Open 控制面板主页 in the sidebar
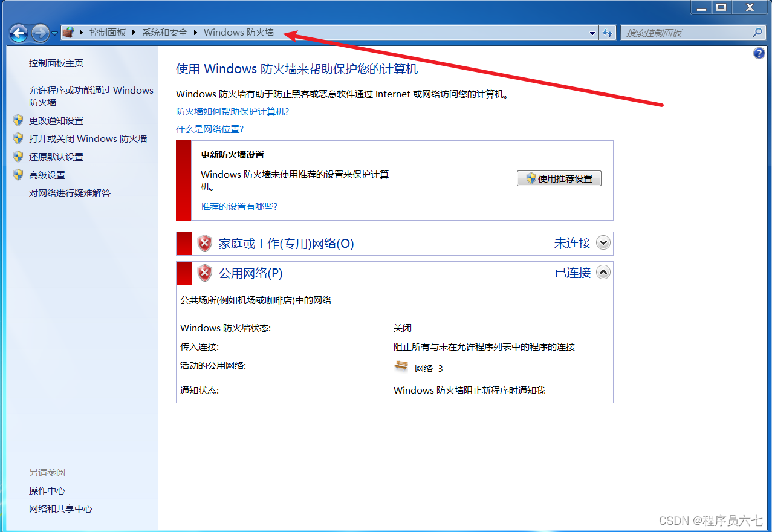Screen dimensions: 772x532 pos(56,63)
